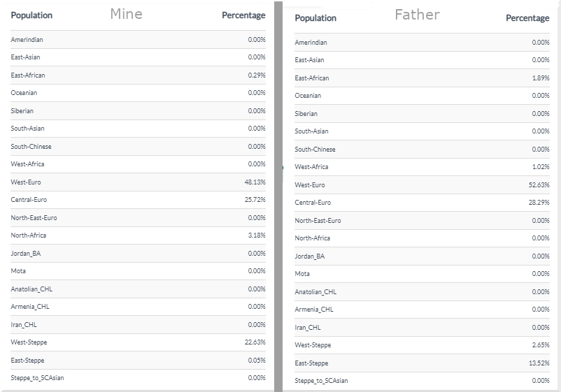
Task: Click the 22.63% West-Steppe value
Action: tap(255, 342)
